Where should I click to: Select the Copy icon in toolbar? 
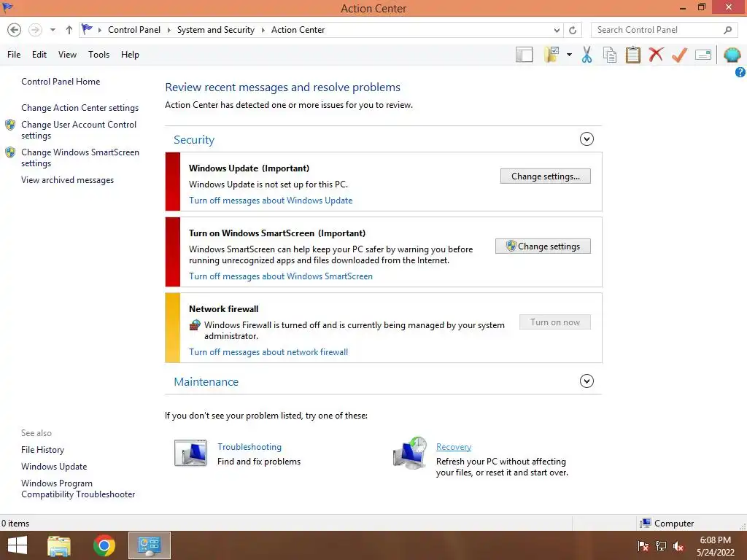point(610,55)
